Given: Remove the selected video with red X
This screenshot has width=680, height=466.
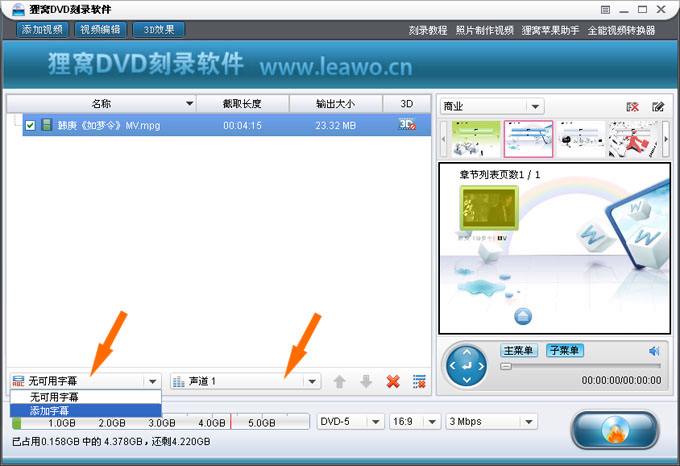Looking at the screenshot, I should click(x=393, y=381).
